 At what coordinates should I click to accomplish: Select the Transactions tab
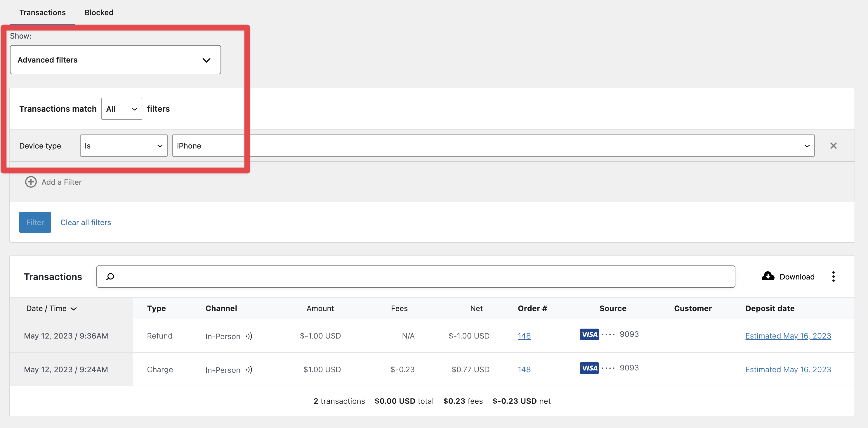click(42, 13)
